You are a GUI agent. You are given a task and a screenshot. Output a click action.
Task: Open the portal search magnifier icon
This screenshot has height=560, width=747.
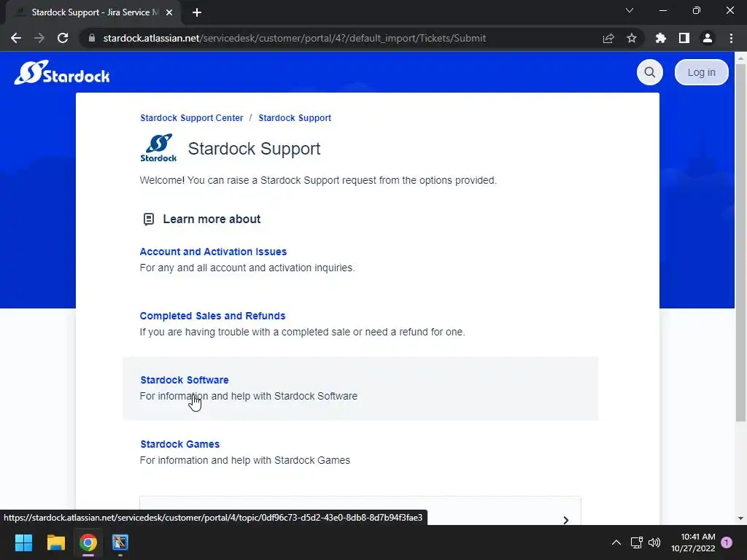pos(649,72)
